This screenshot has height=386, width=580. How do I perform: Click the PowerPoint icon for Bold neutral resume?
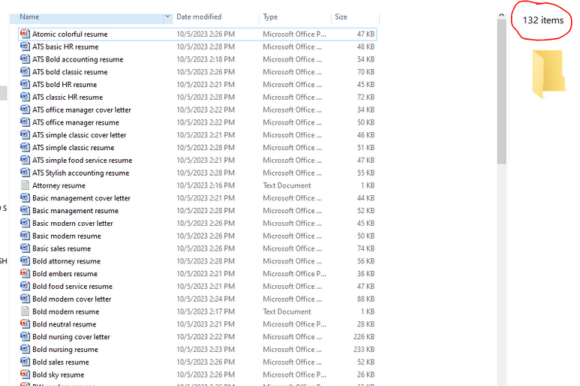click(25, 324)
